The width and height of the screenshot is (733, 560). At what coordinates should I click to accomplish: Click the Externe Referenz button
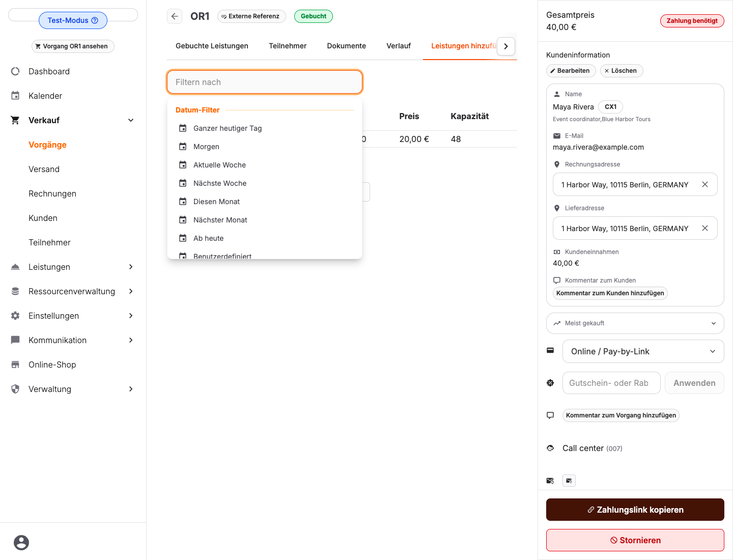(x=251, y=16)
